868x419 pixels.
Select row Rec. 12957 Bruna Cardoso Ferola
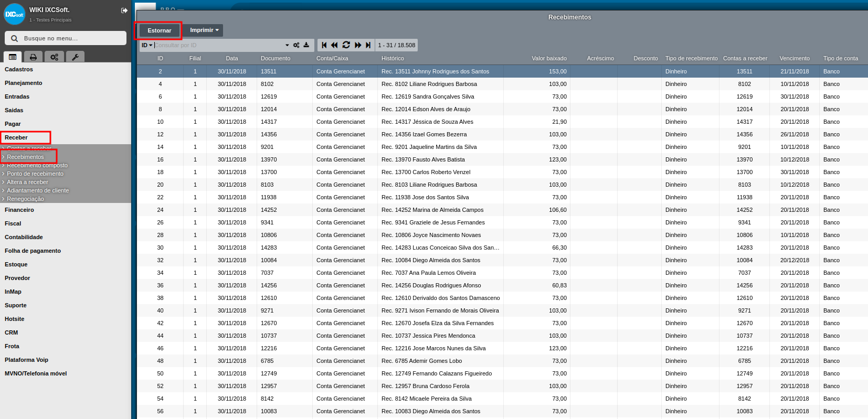pyautogui.click(x=502, y=386)
